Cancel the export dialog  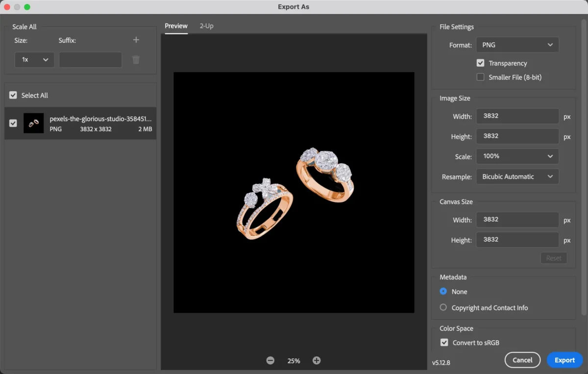(x=522, y=359)
